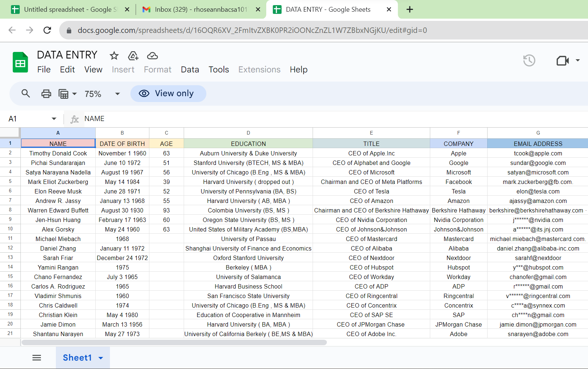The height and width of the screenshot is (369, 588).
Task: Open the Name box A1 dropdown
Action: (54, 118)
